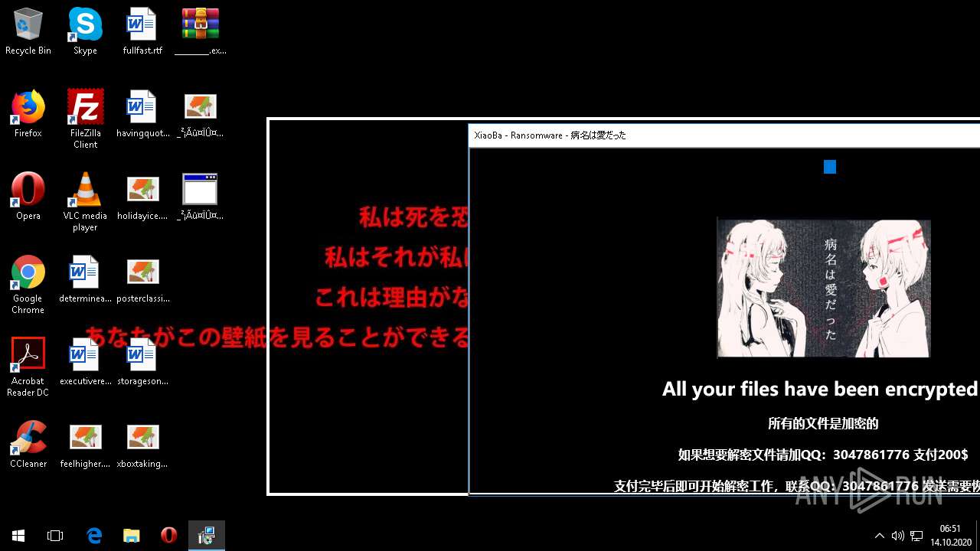Click the XiaoBa Ransomware window title bar
The height and width of the screenshot is (551, 980).
point(724,135)
